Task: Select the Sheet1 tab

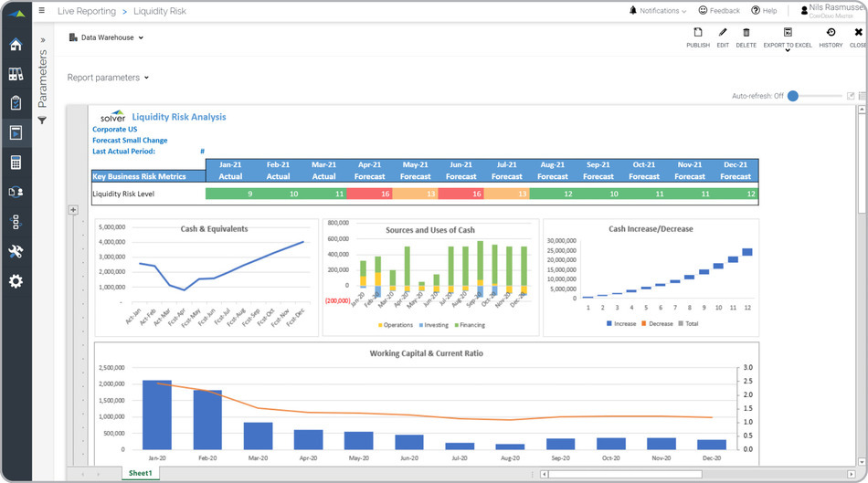Action: (140, 473)
